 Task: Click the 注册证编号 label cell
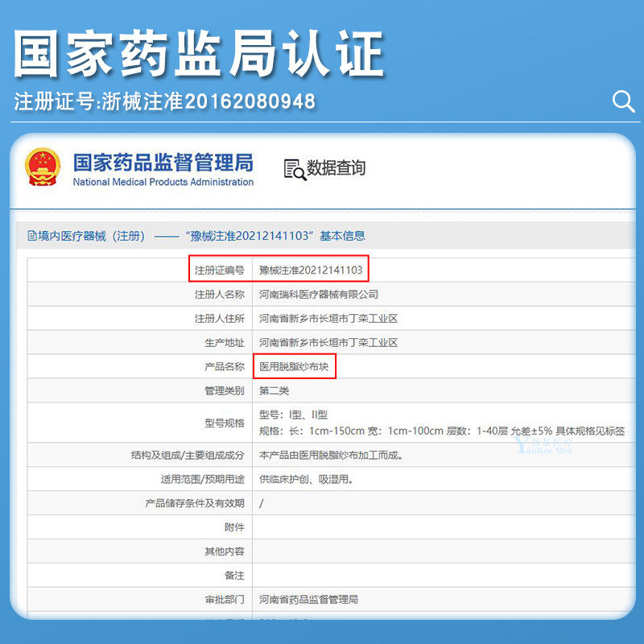pyautogui.click(x=219, y=270)
